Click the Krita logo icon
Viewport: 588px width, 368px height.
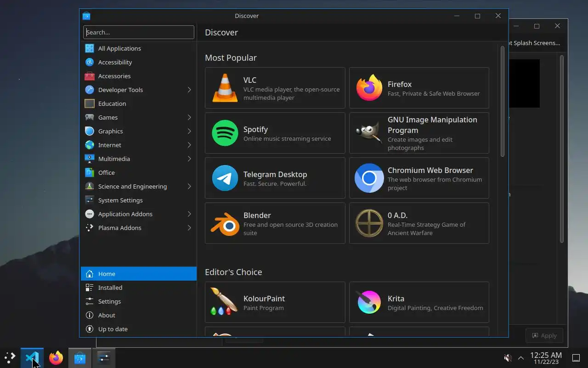(369, 302)
